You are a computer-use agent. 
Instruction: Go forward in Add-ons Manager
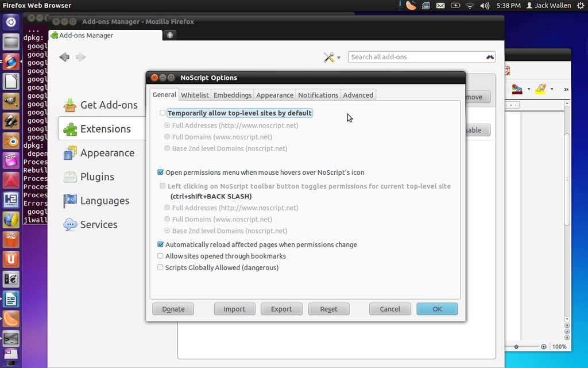coord(80,57)
